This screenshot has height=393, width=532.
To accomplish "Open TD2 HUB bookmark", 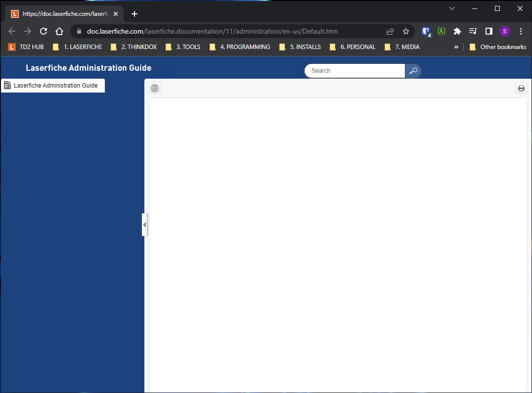I will tap(26, 47).
